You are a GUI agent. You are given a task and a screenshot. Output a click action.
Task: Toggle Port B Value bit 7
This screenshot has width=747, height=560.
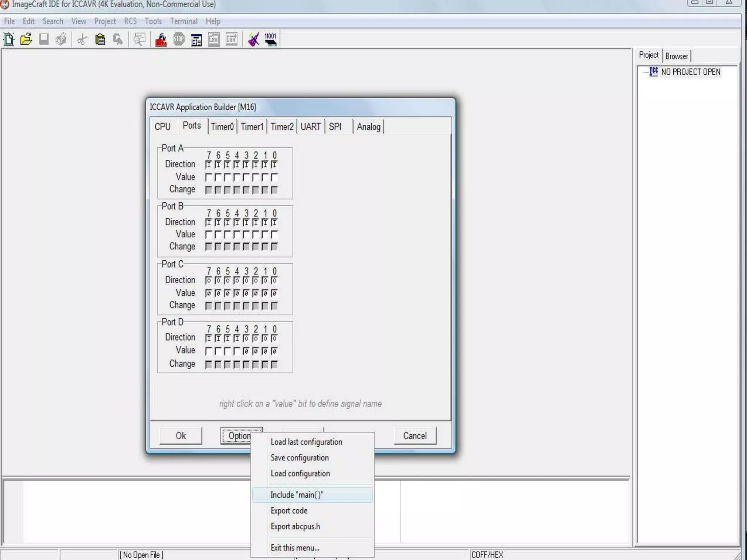pyautogui.click(x=208, y=234)
